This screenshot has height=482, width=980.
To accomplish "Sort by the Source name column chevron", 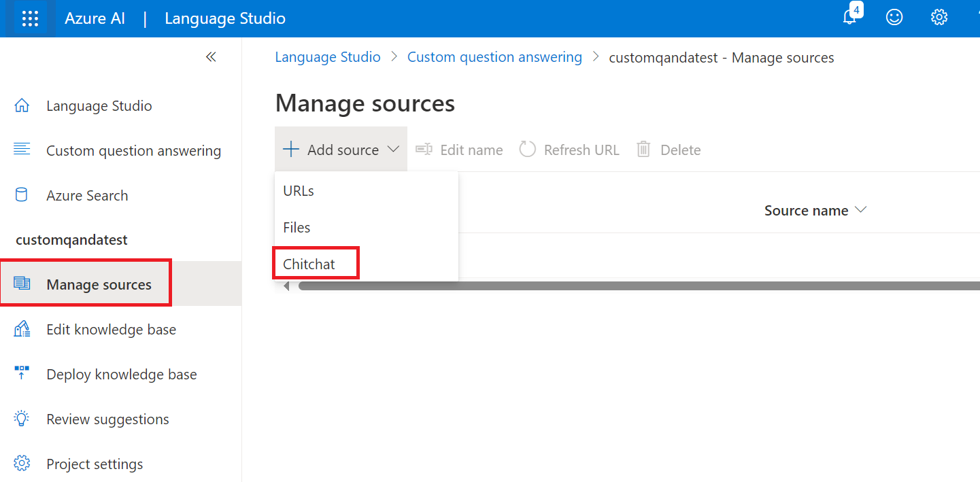I will click(x=861, y=211).
